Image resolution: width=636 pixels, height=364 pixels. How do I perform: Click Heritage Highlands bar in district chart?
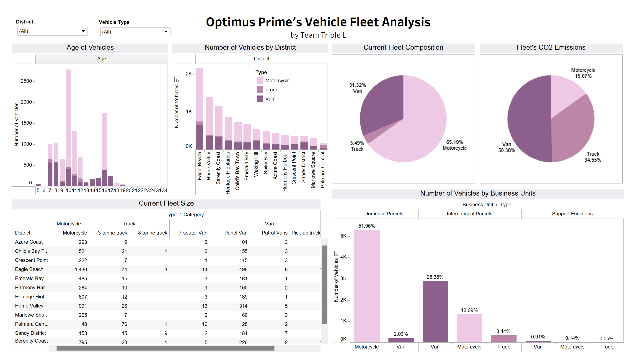[x=228, y=133]
